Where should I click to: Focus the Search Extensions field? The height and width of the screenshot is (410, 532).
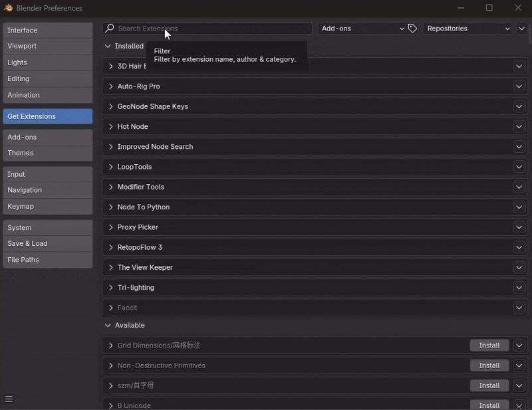[207, 28]
